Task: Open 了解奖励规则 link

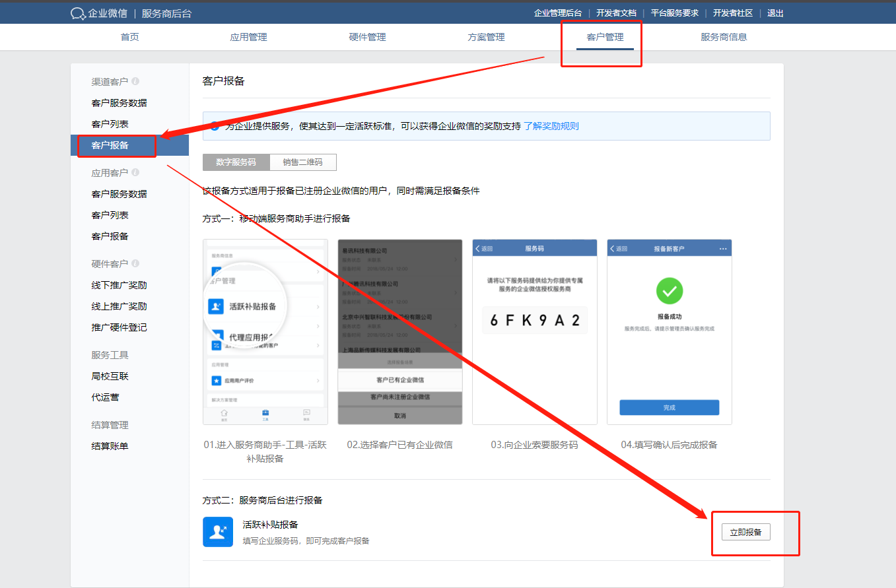Action: click(x=551, y=125)
